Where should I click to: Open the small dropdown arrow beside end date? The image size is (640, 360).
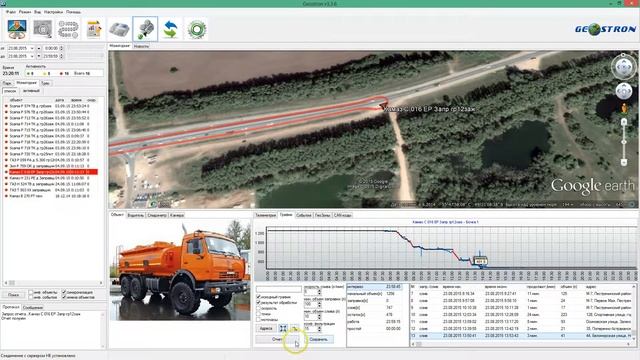(39, 56)
